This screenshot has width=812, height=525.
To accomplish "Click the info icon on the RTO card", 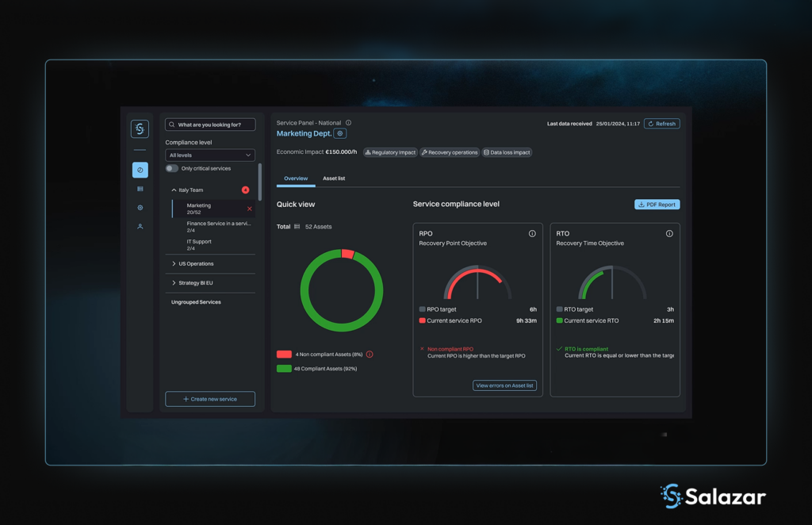I will 669,234.
